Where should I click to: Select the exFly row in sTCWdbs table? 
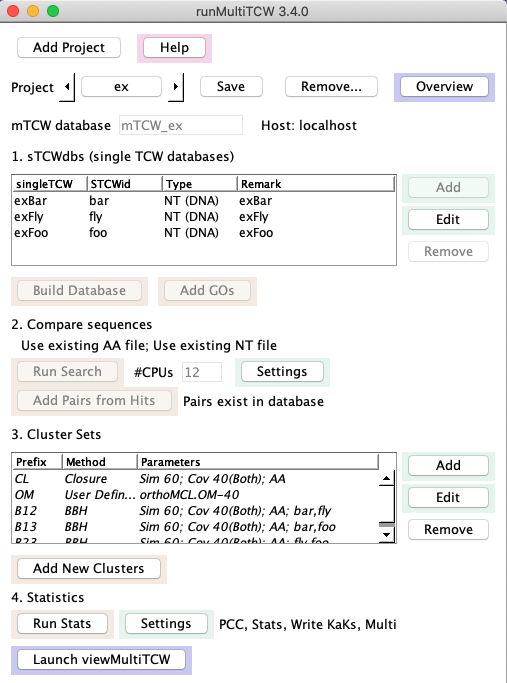(x=204, y=216)
